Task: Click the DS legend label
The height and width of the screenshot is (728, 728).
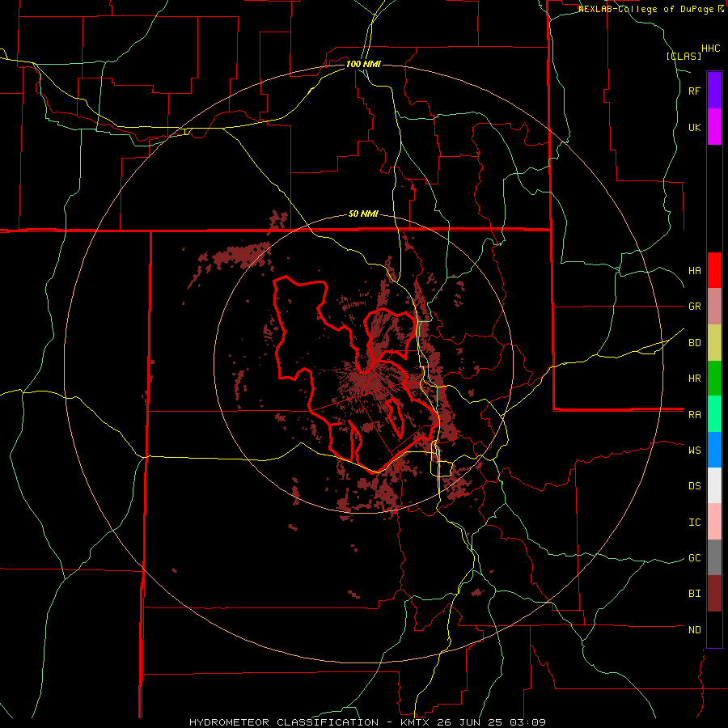Action: 695,486
